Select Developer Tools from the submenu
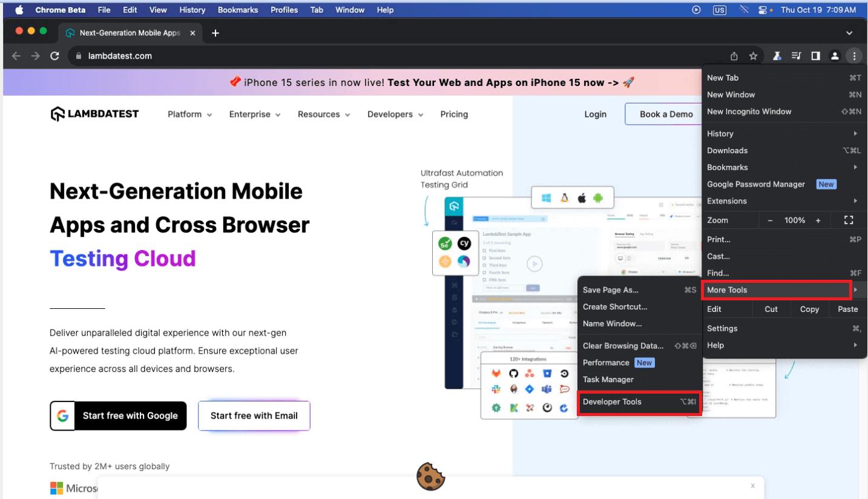 [639, 402]
